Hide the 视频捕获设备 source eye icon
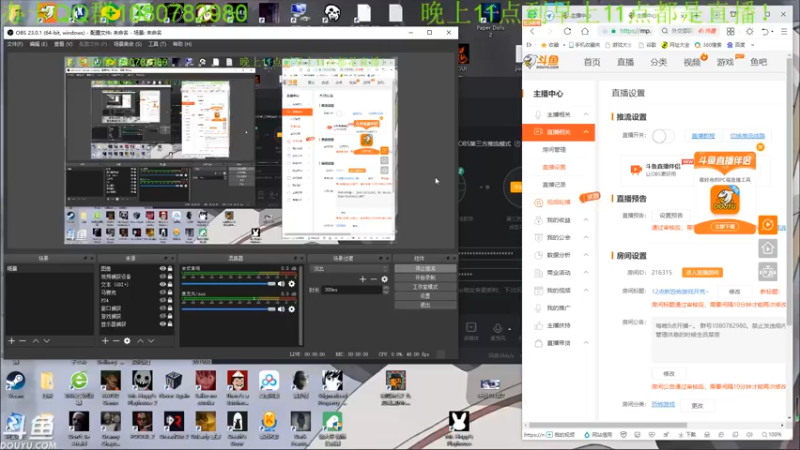The height and width of the screenshot is (450, 800). click(x=163, y=277)
